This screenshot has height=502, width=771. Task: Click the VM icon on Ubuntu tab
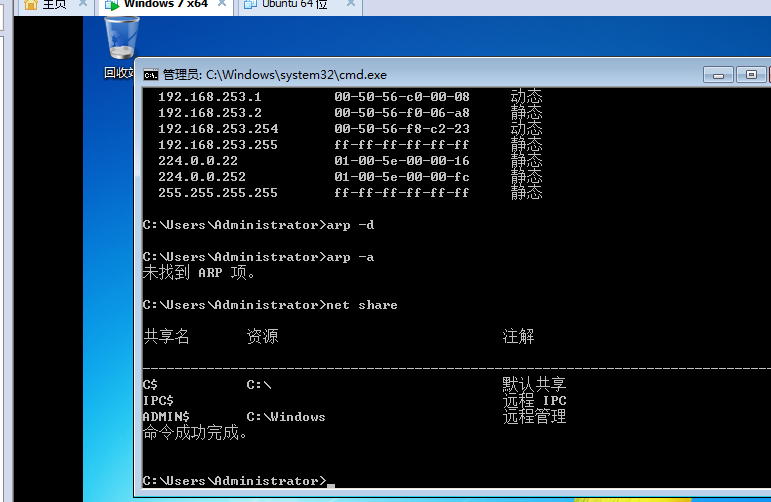coord(250,4)
